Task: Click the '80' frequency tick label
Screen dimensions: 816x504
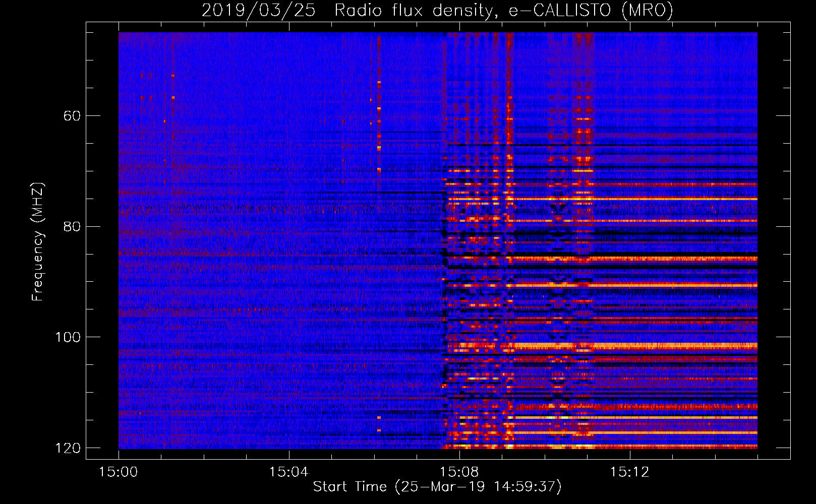Action: click(x=72, y=226)
